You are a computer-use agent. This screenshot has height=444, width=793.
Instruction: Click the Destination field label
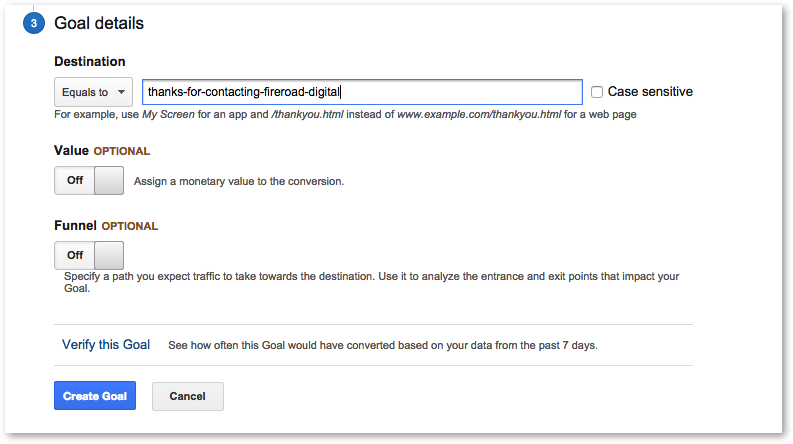click(90, 62)
